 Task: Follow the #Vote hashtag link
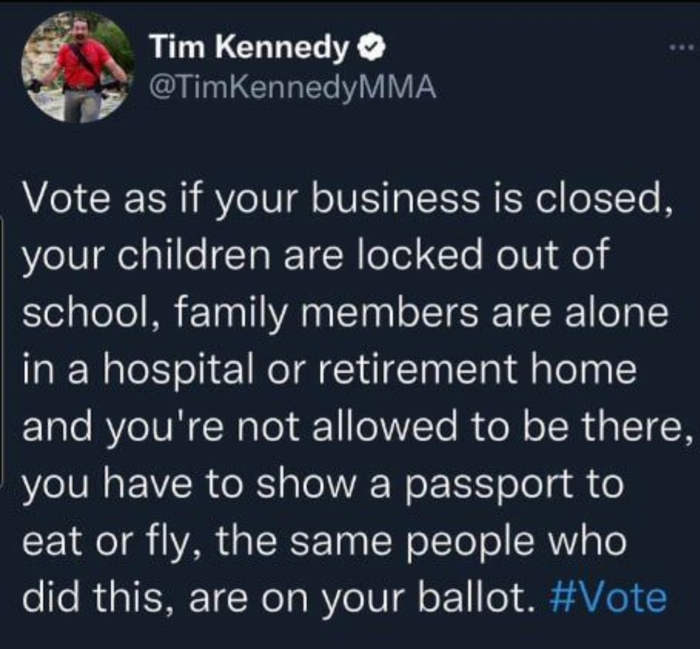point(607,597)
